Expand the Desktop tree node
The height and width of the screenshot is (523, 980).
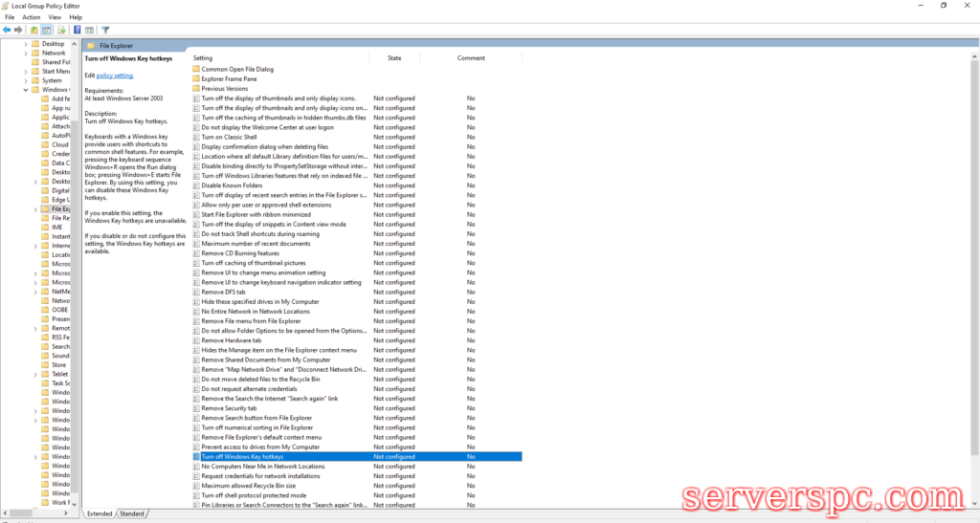coord(26,44)
